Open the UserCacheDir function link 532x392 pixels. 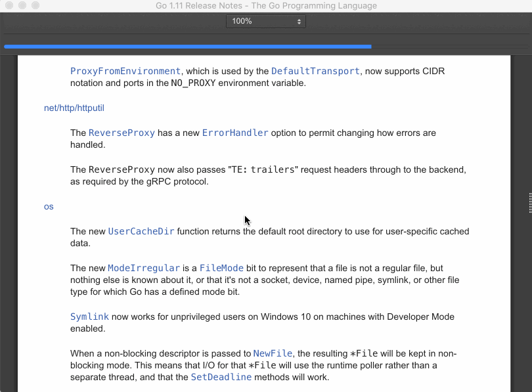coord(141,232)
